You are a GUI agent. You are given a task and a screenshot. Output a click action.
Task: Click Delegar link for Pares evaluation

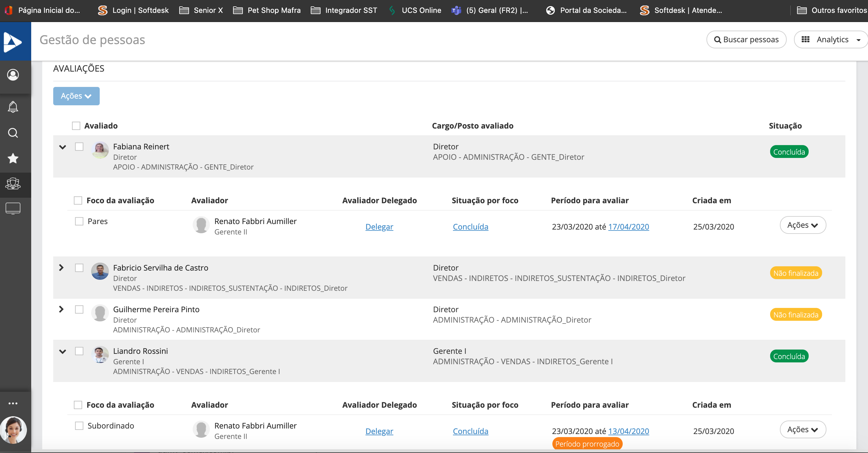379,227
